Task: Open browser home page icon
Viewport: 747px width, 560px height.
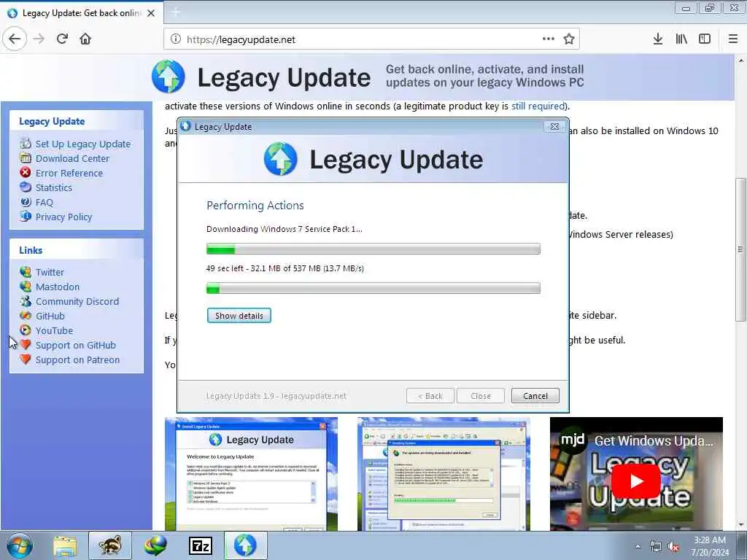Action: pyautogui.click(x=85, y=39)
